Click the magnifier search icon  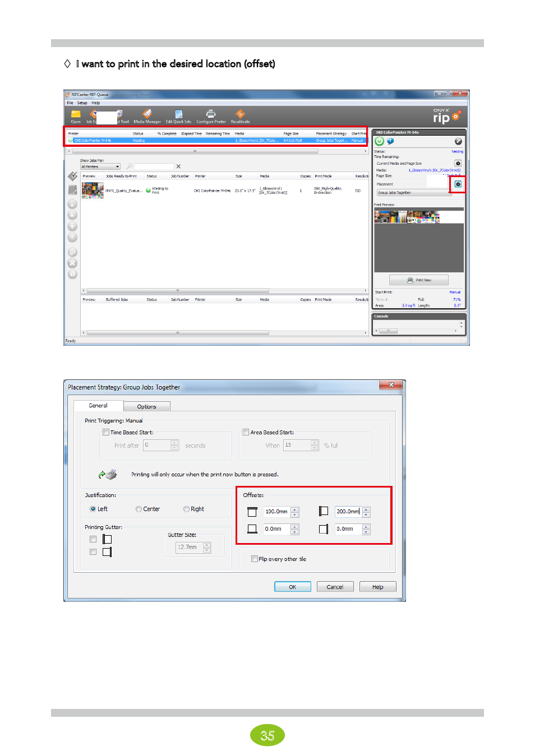130,166
